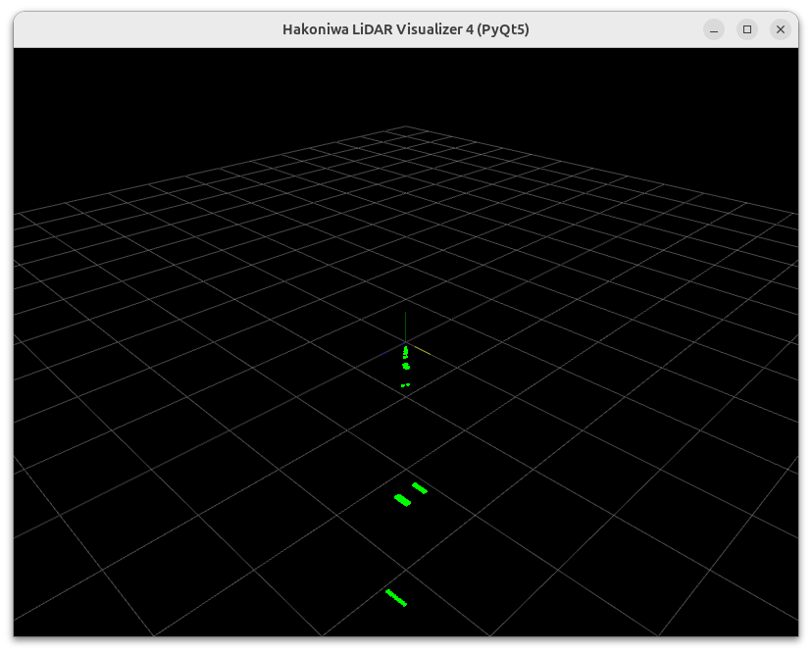Minimize the LiDAR Visualizer window
Screen dimensions: 812x653
tap(714, 29)
